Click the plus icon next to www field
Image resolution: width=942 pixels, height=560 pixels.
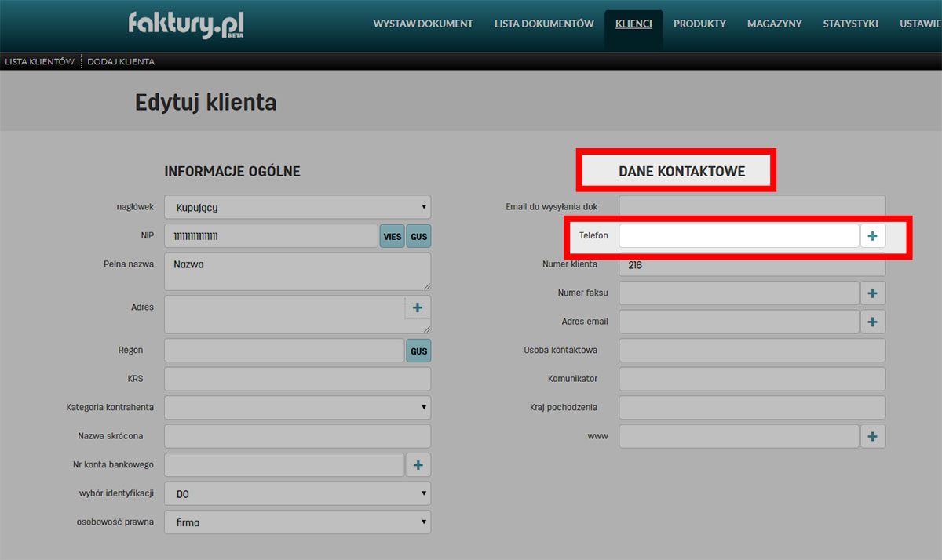point(872,437)
